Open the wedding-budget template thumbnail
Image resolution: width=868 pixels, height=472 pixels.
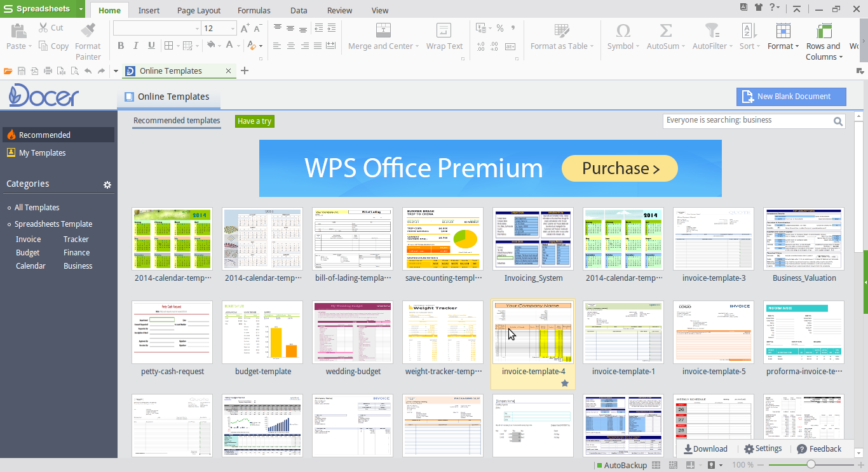point(353,332)
